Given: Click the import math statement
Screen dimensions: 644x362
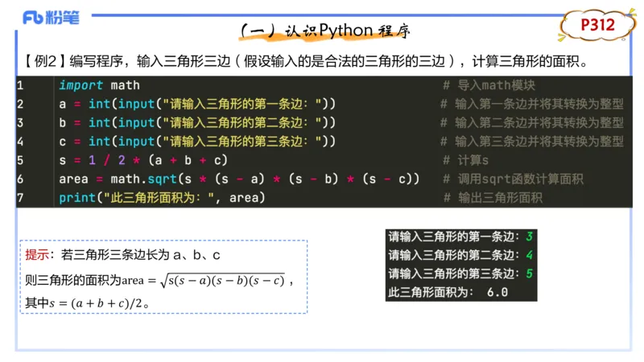Looking at the screenshot, I should point(99,85).
